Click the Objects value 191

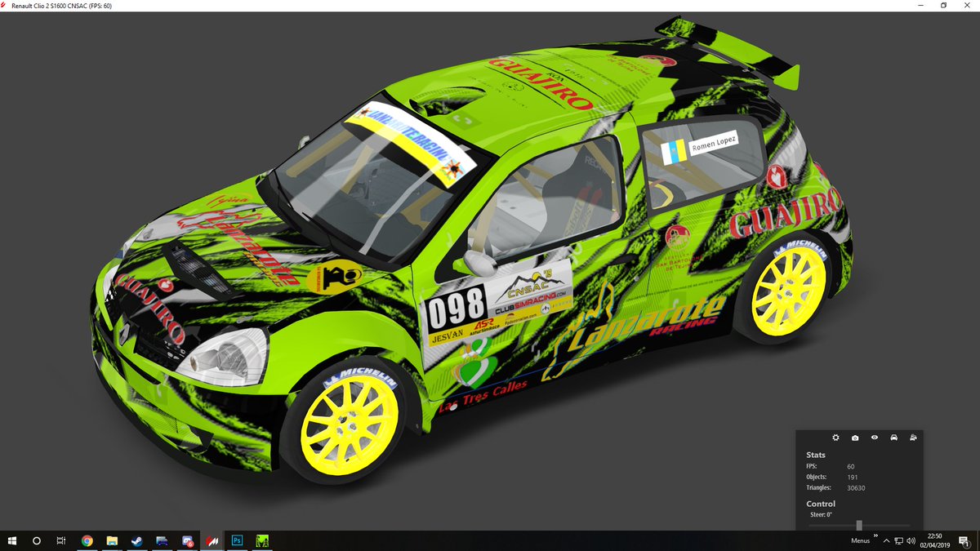tap(853, 477)
